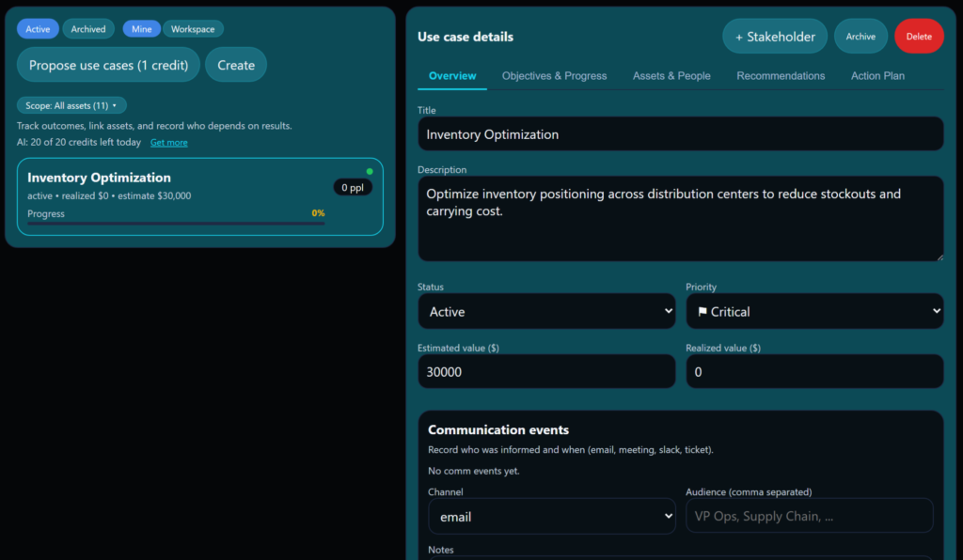Open the Action Plan tab
This screenshot has width=963, height=560.
click(877, 76)
